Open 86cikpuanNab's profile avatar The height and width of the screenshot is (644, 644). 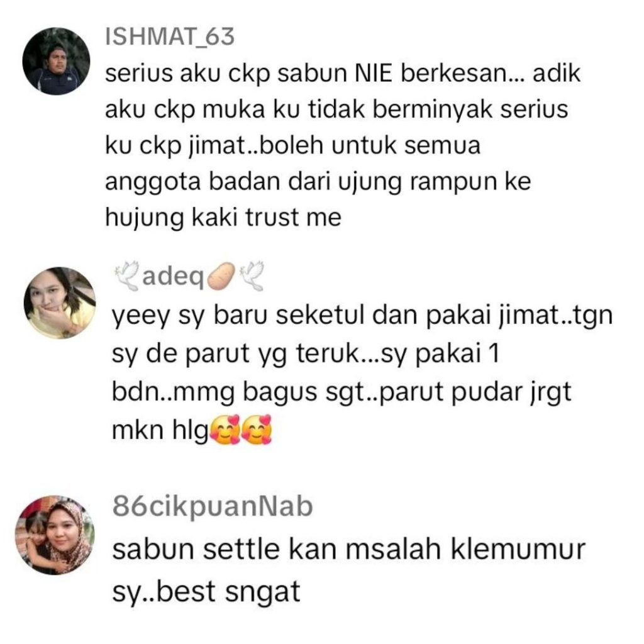[55, 535]
